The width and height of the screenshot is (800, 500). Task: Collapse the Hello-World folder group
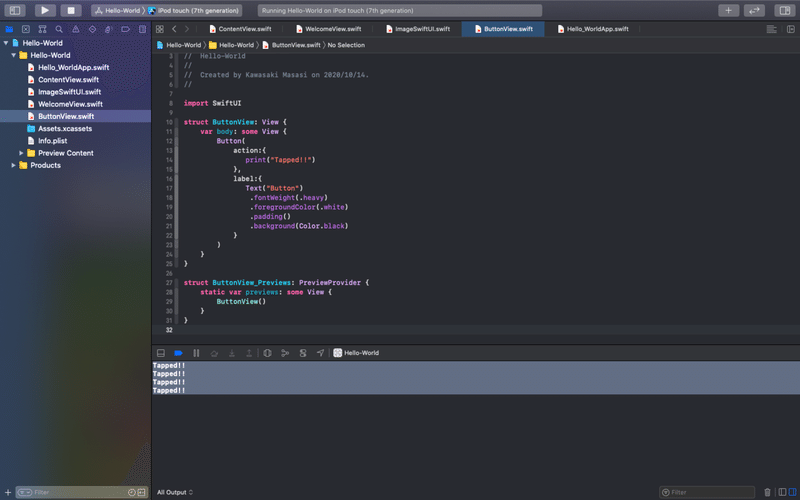click(13, 55)
